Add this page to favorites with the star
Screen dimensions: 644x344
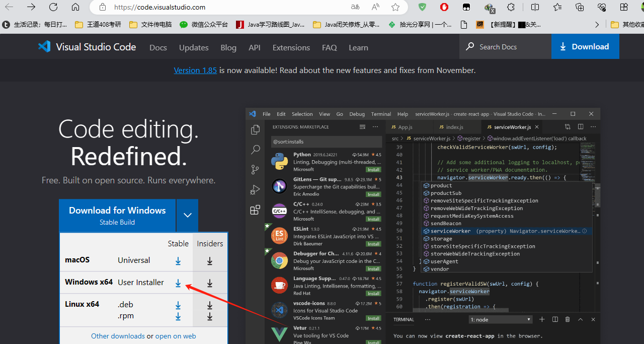[395, 7]
